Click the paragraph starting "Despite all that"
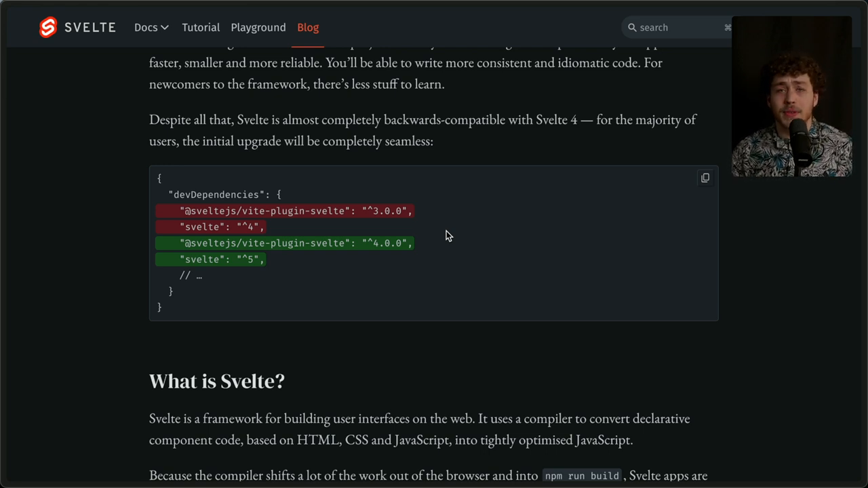Image resolution: width=868 pixels, height=488 pixels. click(x=422, y=130)
